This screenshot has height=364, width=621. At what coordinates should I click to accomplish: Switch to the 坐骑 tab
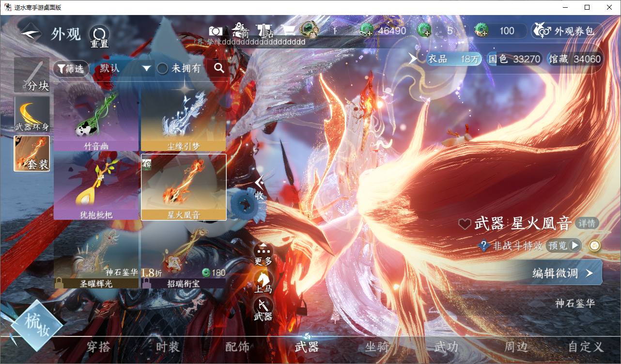point(376,347)
